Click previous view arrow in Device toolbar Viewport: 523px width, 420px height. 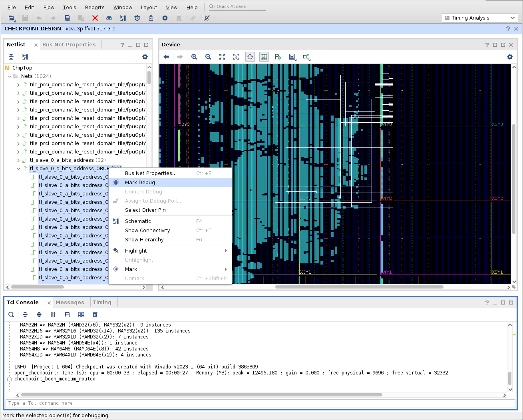click(166, 57)
